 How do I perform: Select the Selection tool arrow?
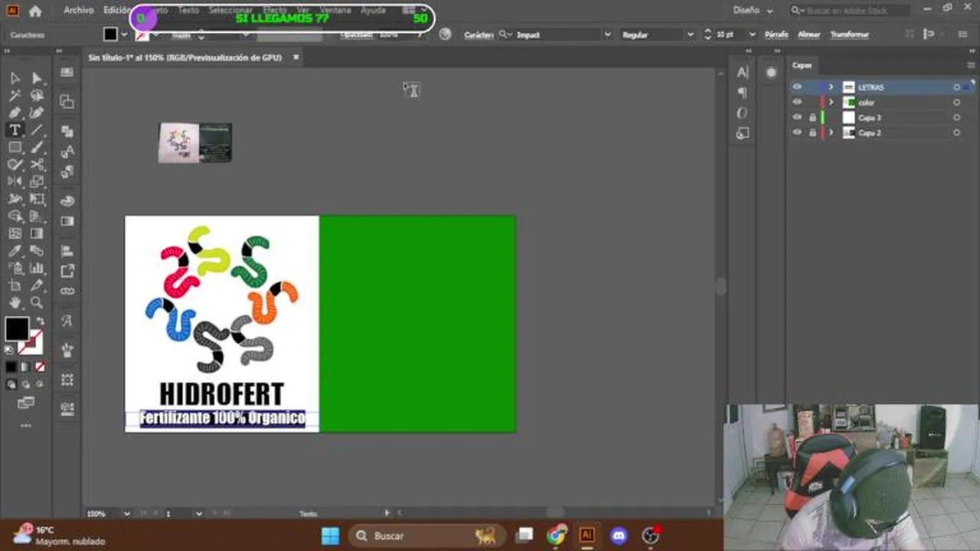(x=15, y=78)
